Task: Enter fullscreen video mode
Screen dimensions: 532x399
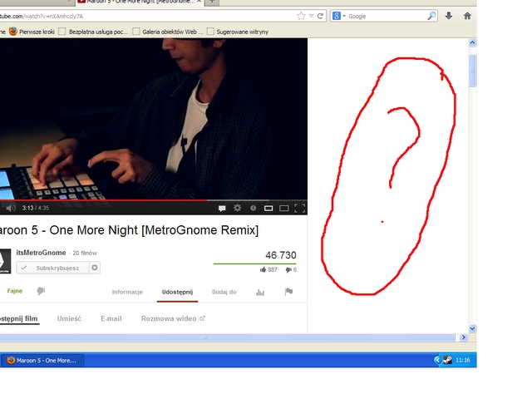Action: tap(299, 208)
